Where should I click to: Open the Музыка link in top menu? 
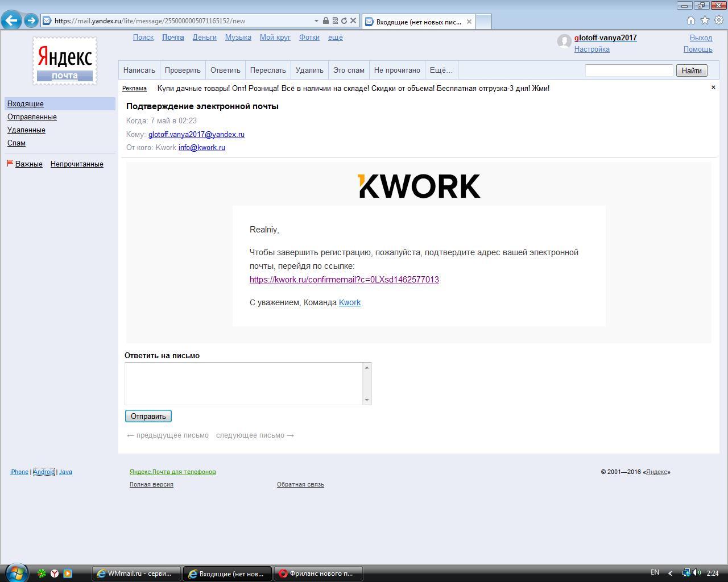238,37
